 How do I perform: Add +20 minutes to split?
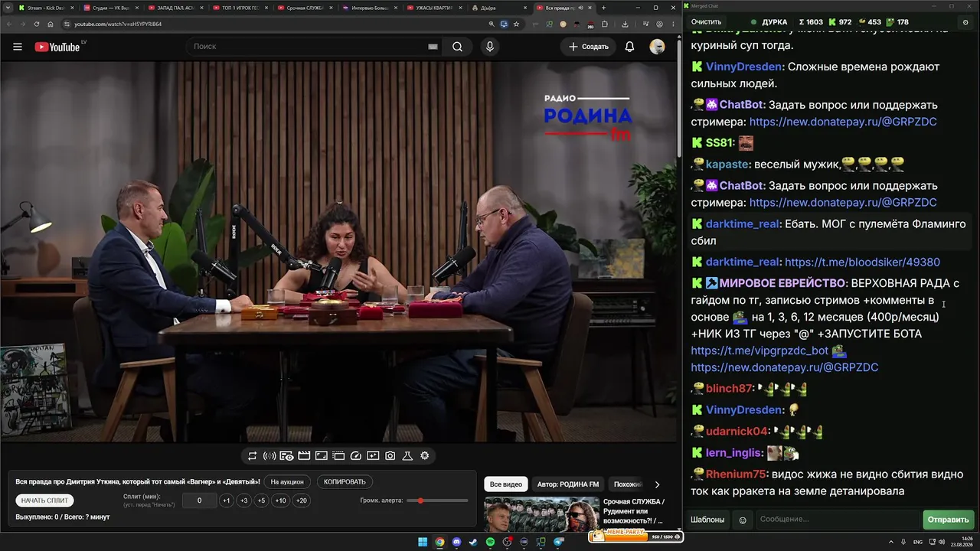pos(302,500)
